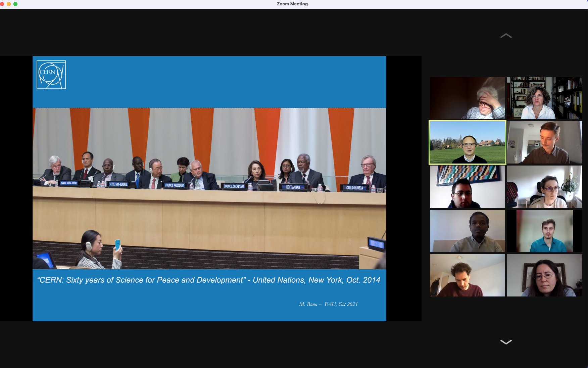Select the video of the man under a colorful painting
Viewport: 588px width, 368px height.
[x=468, y=187]
